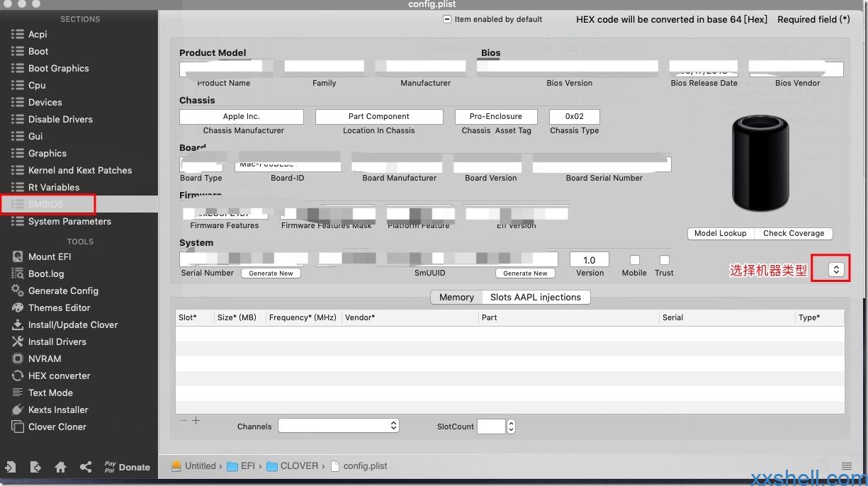
Task: Open the Generate Config gear icon
Action: click(x=18, y=290)
